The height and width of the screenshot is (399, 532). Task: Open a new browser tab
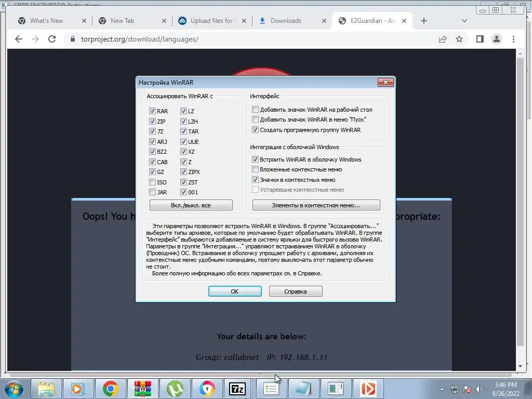[424, 21]
